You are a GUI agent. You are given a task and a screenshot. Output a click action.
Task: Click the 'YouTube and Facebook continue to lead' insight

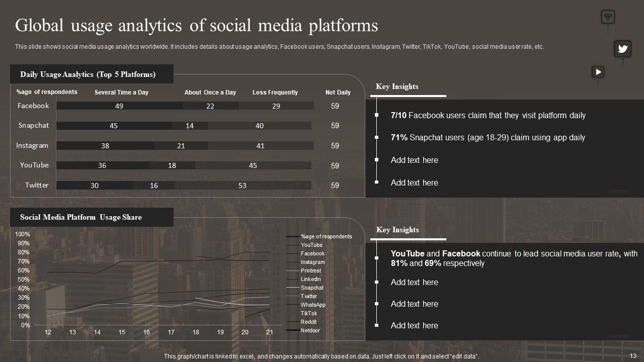pos(513,258)
